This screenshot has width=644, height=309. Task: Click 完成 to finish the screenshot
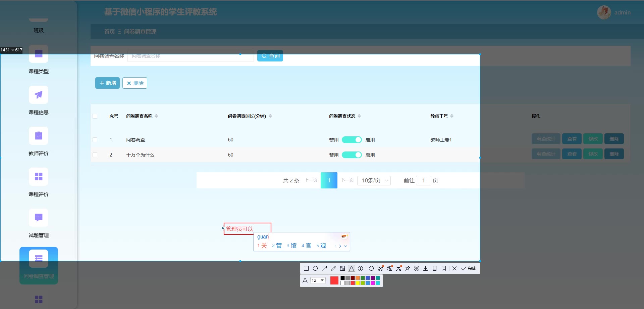(469, 268)
